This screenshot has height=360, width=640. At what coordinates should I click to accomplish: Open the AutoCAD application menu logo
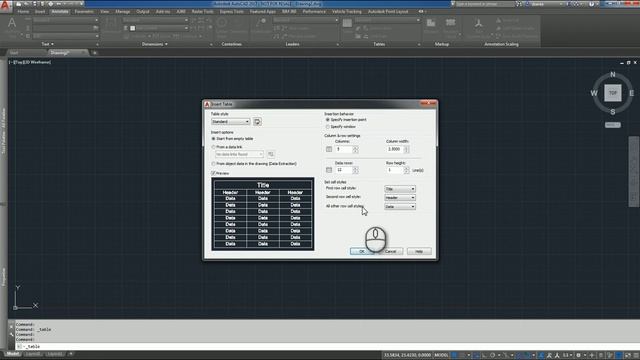coord(5,6)
